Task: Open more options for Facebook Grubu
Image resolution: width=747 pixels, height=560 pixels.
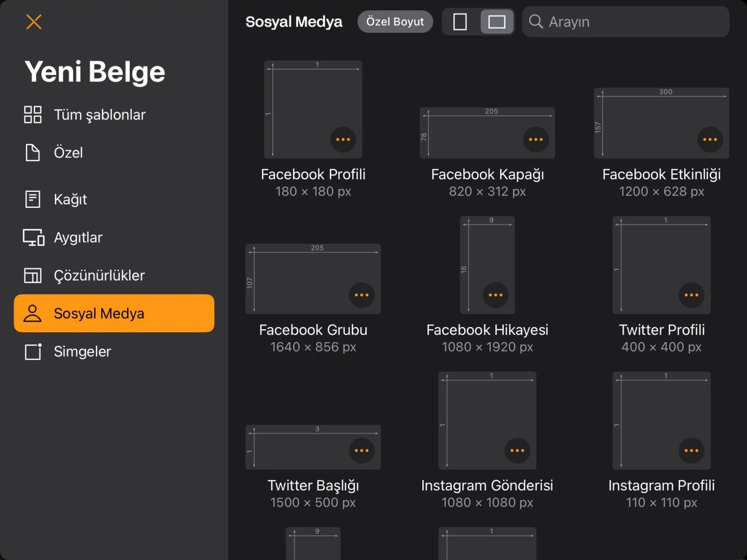Action: (362, 295)
